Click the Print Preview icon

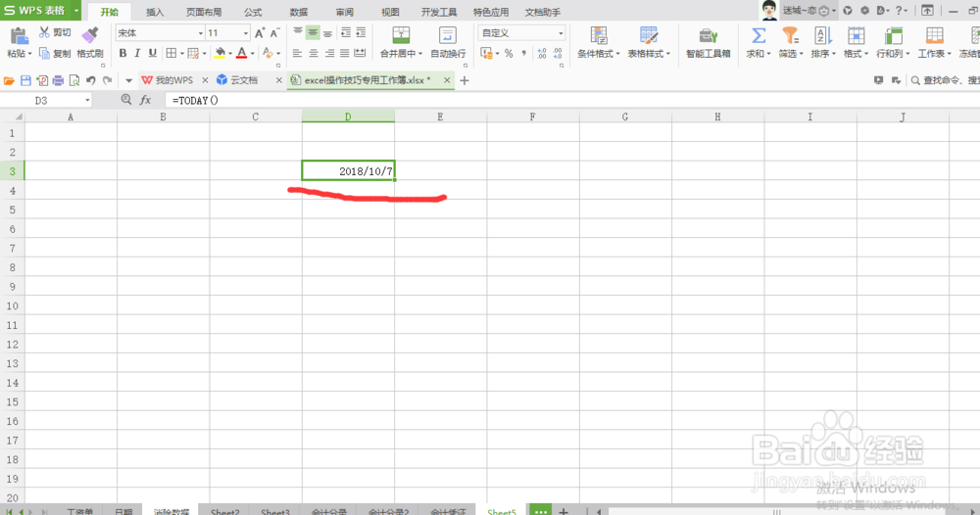(x=74, y=80)
